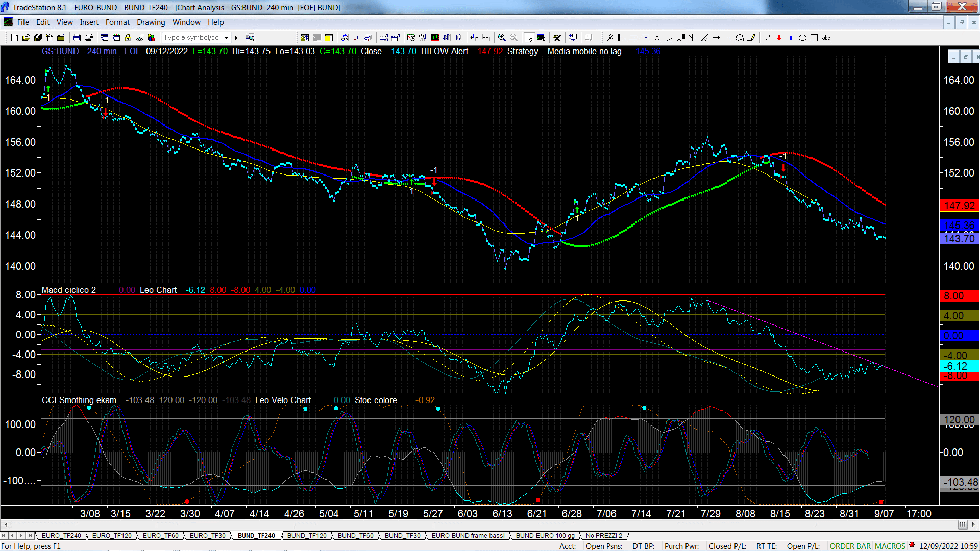This screenshot has height=551, width=980.
Task: Switch to the BUND_TF120 workspace tab
Action: coord(307,535)
